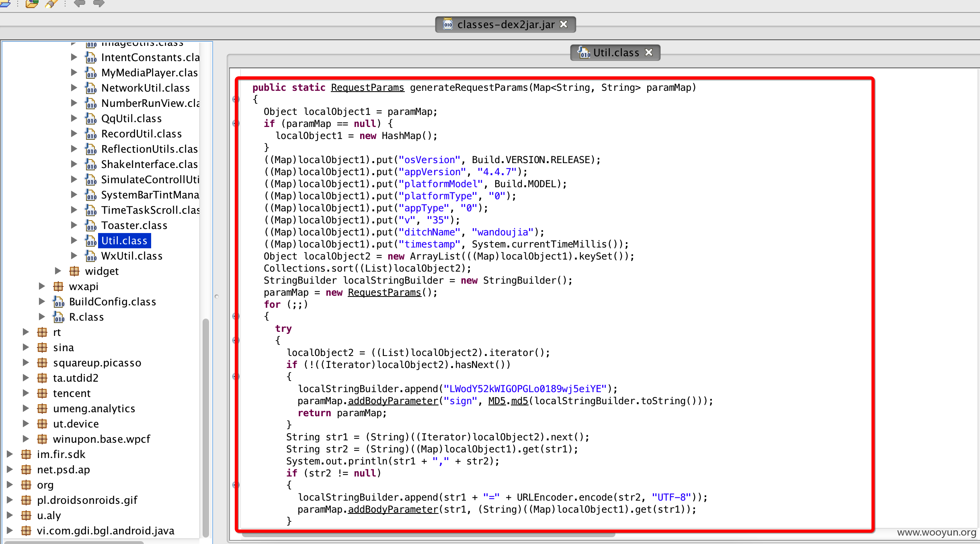Click the ReflectionUtils class file icon

tap(91, 149)
